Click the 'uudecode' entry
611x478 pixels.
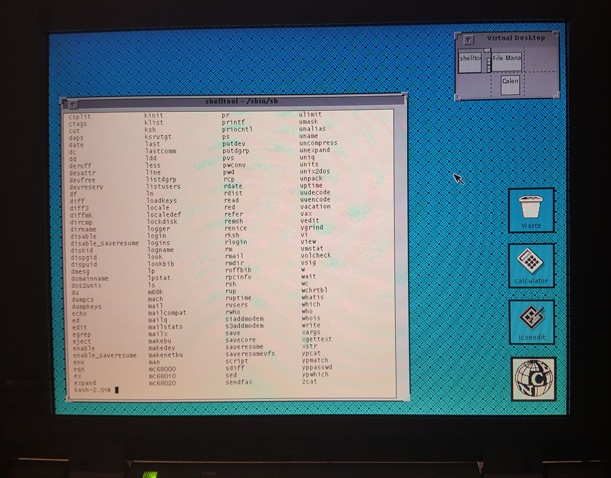coord(315,192)
